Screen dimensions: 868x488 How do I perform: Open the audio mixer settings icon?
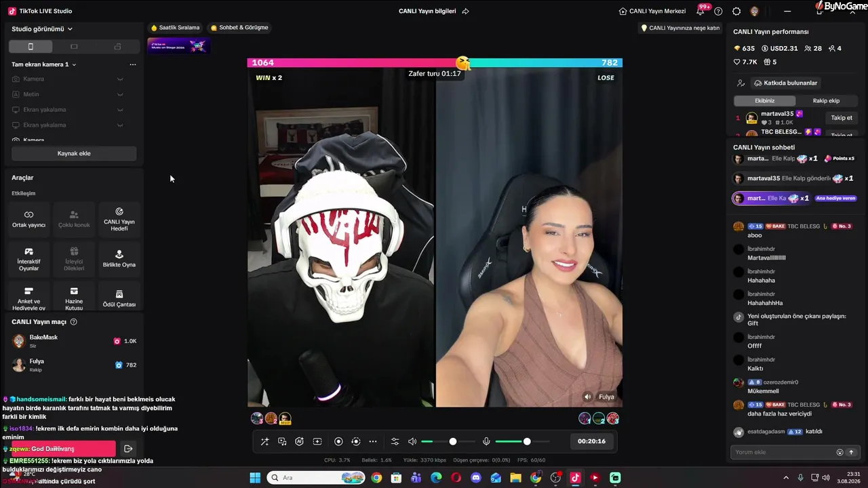395,441
